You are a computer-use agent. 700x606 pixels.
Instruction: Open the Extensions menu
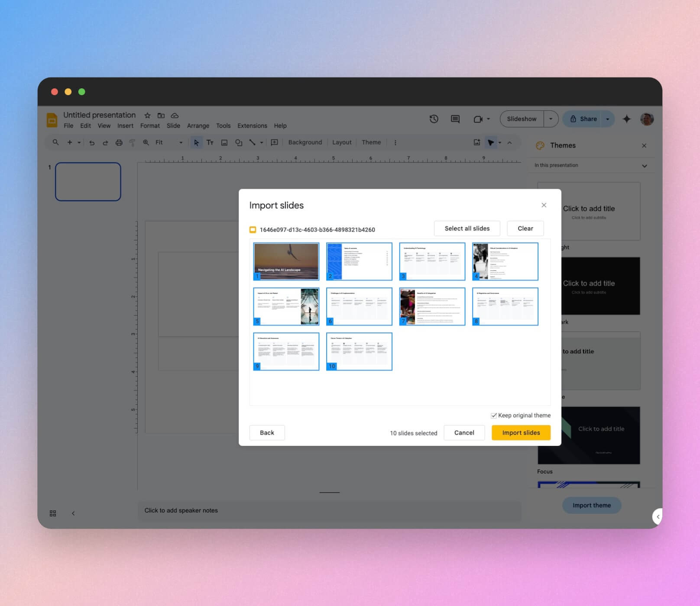pyautogui.click(x=252, y=126)
